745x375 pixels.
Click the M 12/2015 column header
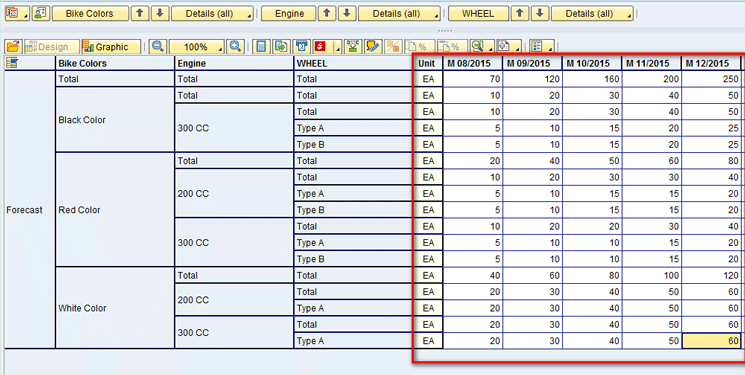click(x=711, y=63)
